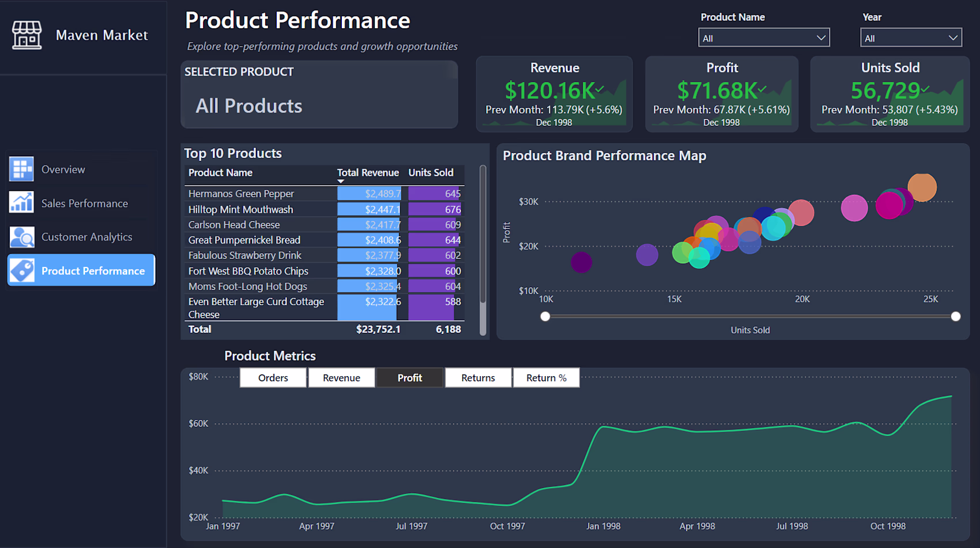The image size is (980, 548).
Task: Toggle the Returns metric button
Action: click(478, 378)
